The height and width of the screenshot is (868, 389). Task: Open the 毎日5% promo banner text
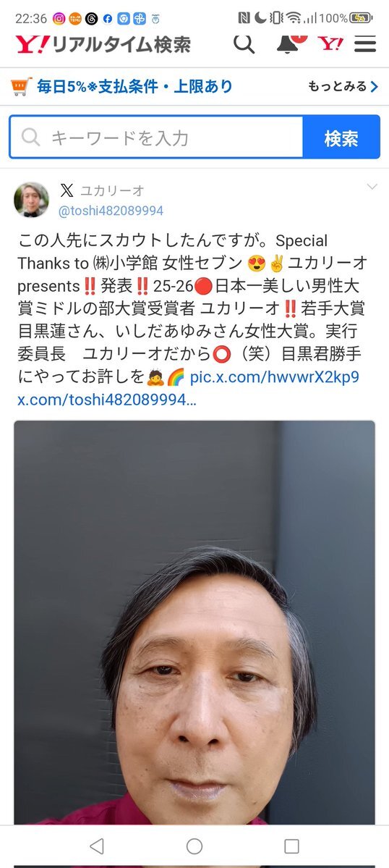tap(134, 86)
